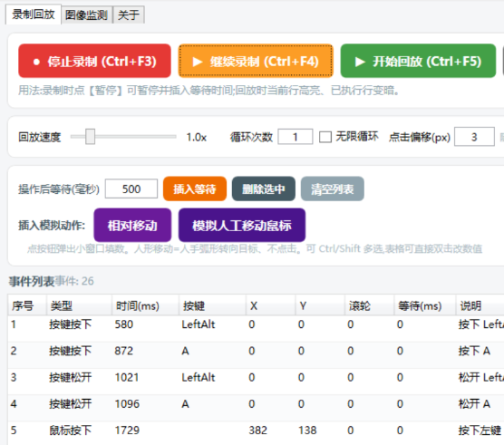Switch to the 录制回放 tab
504x445 pixels.
coord(34,15)
